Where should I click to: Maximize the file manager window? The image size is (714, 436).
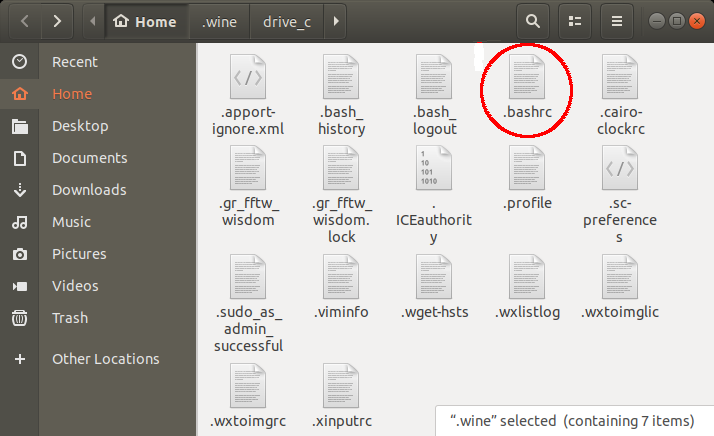click(677, 21)
